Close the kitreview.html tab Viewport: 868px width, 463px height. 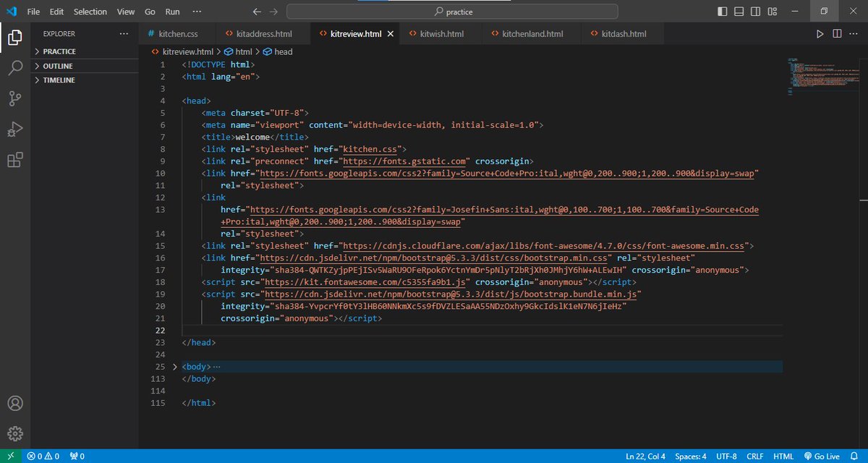coord(391,34)
